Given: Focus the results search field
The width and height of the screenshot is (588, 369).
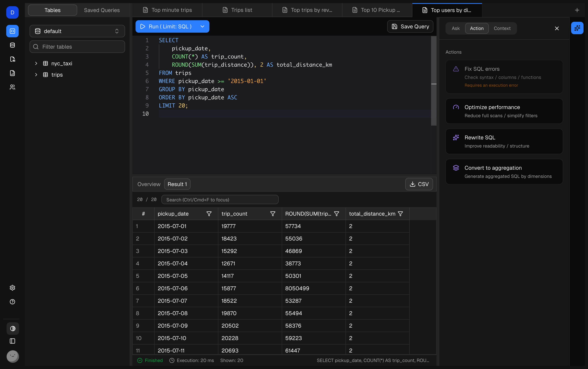Looking at the screenshot, I should 220,200.
